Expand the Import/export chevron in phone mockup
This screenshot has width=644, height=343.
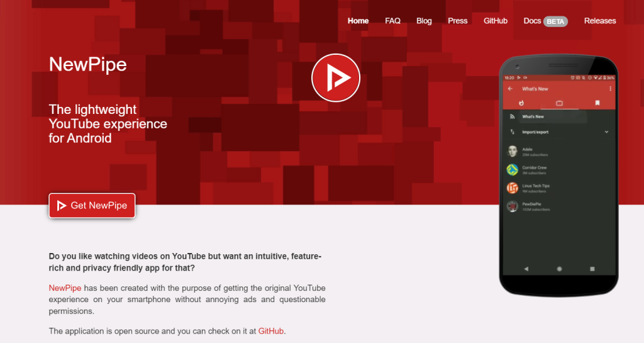(x=606, y=132)
